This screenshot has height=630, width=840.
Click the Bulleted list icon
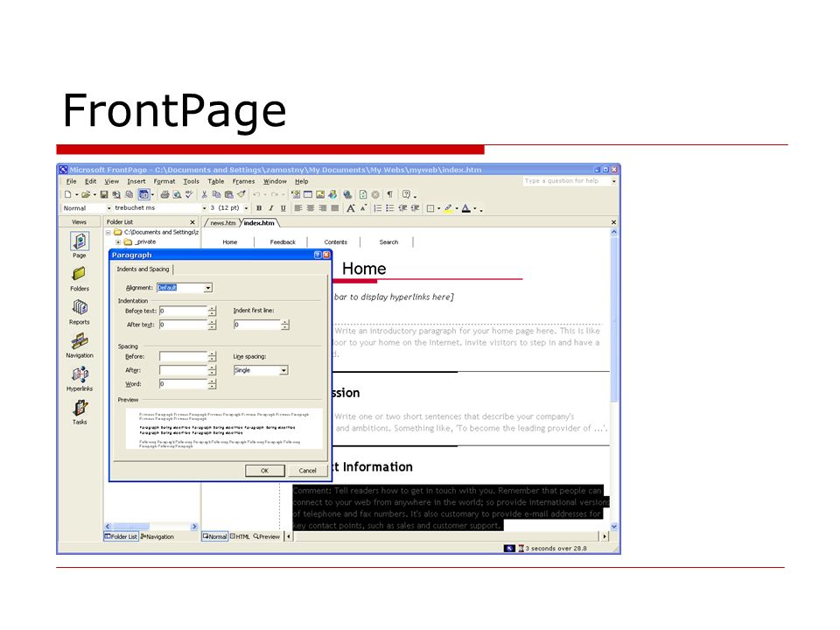[390, 208]
